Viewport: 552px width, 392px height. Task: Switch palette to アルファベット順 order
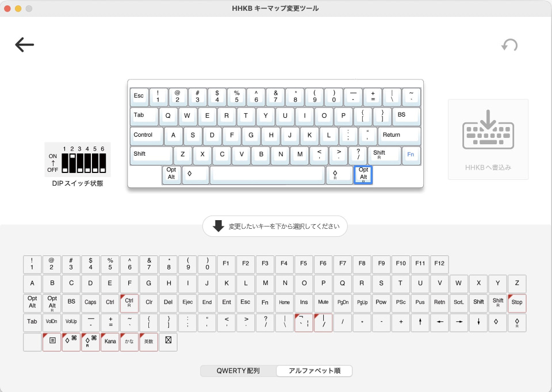tap(315, 371)
